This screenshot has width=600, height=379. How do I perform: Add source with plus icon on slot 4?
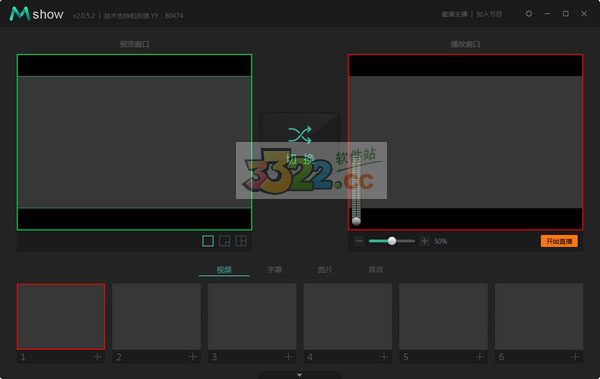coord(384,357)
